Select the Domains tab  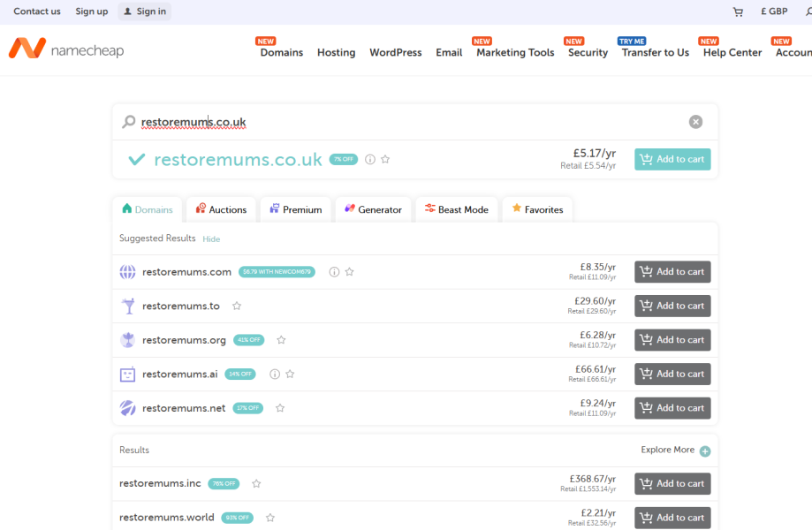148,209
